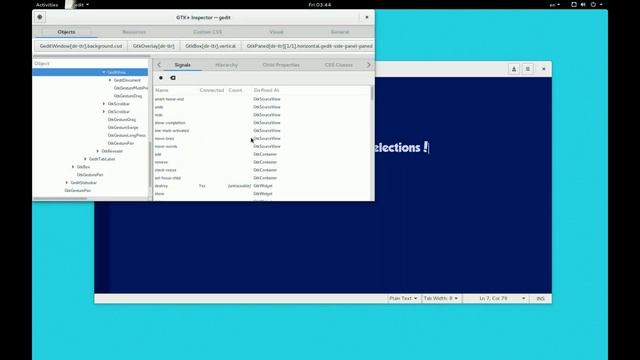Click the signals list vertical scrollbar
This screenshot has height=360, width=640.
pos(372,93)
